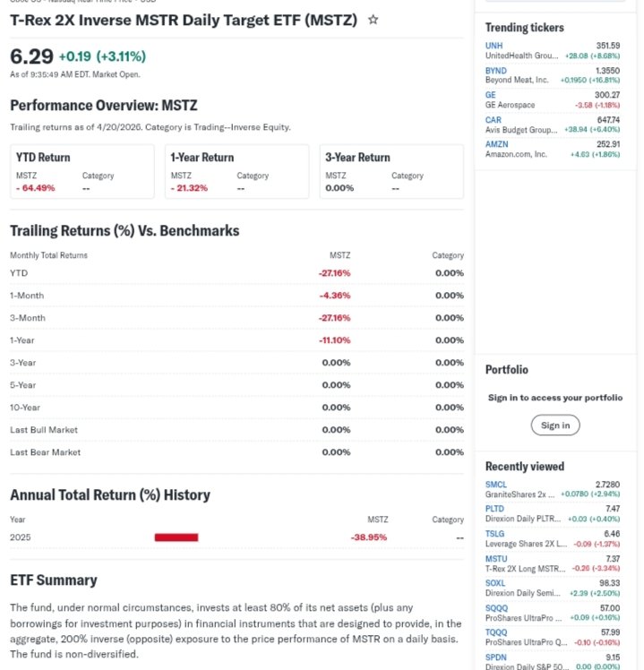Click the 3-Year Return card
Screen dimensions: 644x670
(391, 171)
